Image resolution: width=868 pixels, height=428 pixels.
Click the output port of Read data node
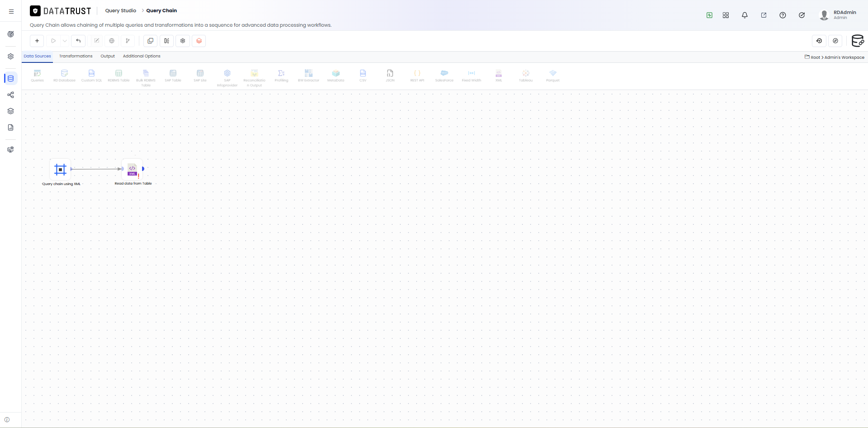coord(143,169)
